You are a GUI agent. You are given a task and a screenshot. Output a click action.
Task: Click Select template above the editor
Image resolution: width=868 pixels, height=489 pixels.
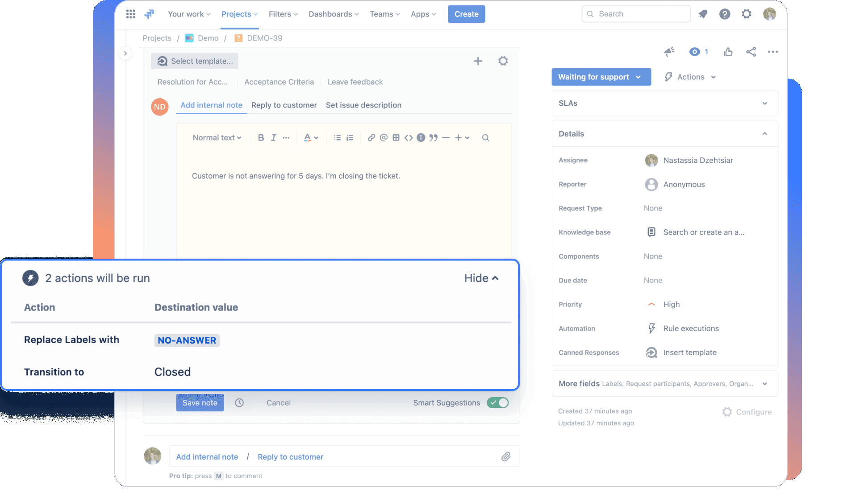pos(195,61)
